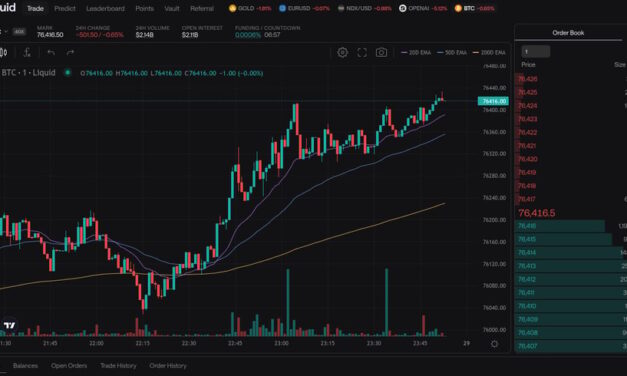
Task: Click bid price 76,416 in order book
Action: (x=527, y=226)
